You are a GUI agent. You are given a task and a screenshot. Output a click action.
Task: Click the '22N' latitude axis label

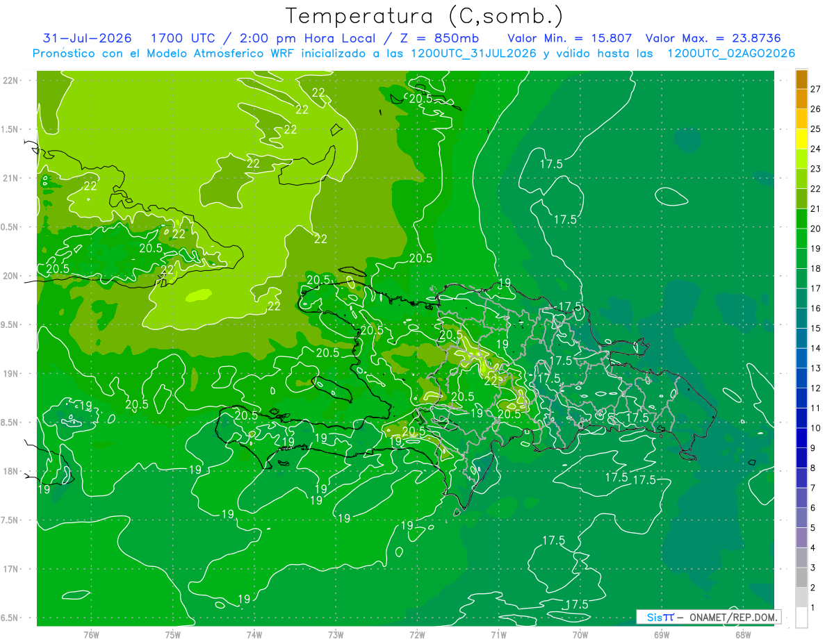(10, 81)
